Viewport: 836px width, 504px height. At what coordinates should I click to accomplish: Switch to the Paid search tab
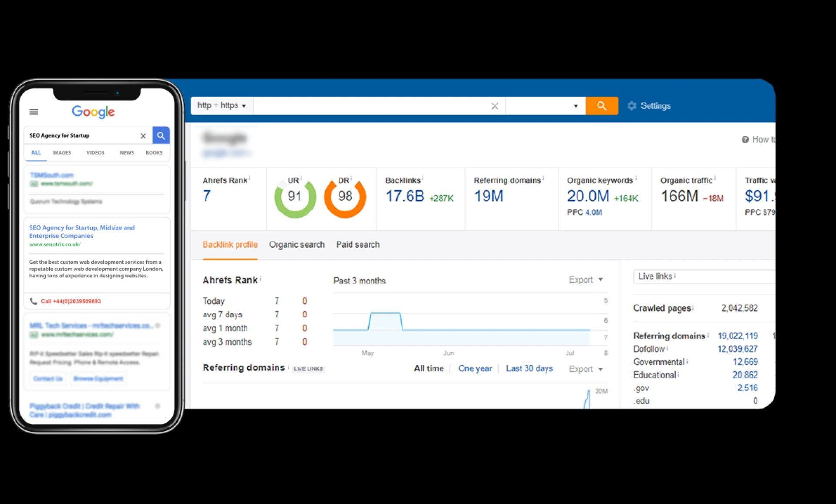[x=357, y=245]
